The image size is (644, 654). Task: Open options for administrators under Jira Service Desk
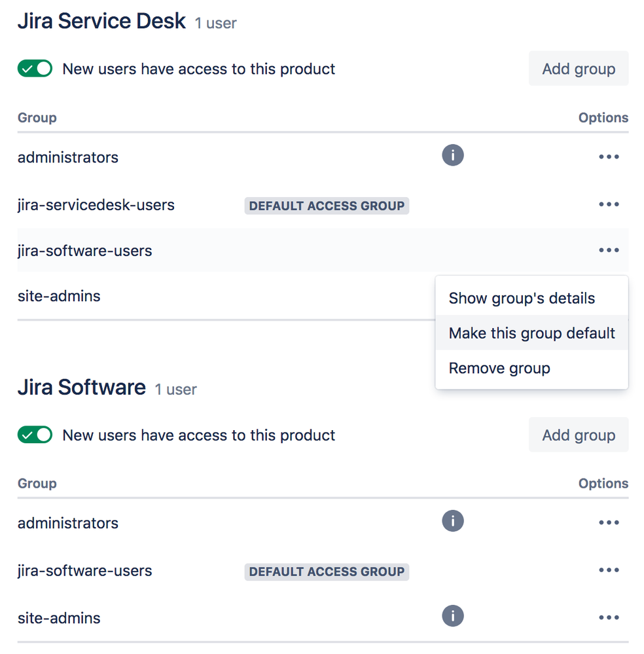click(x=609, y=156)
